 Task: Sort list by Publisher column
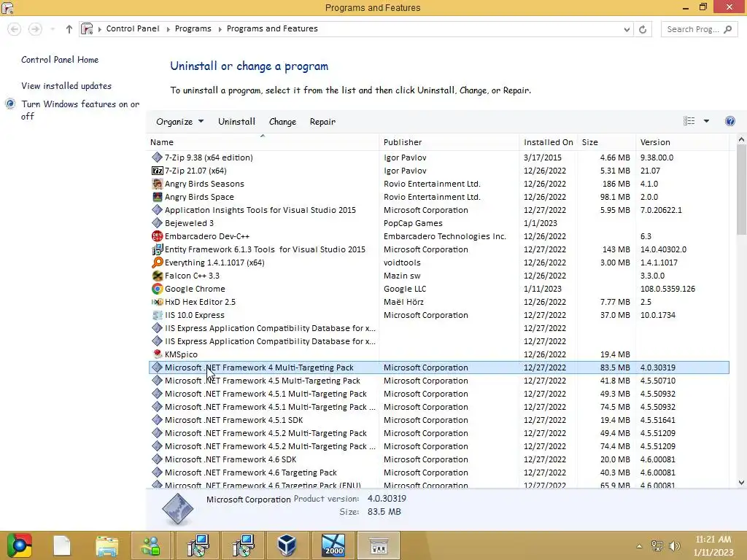449,142
